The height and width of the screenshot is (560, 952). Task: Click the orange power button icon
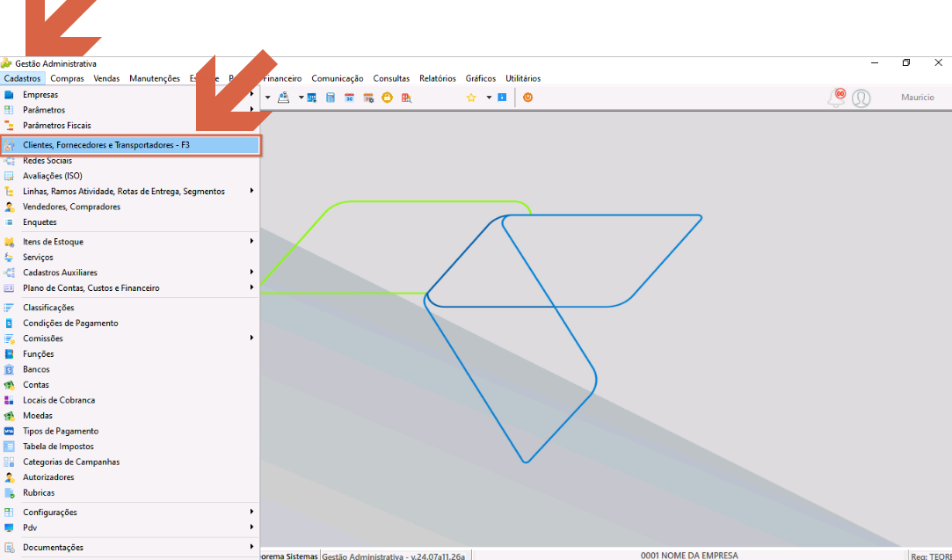(x=527, y=98)
